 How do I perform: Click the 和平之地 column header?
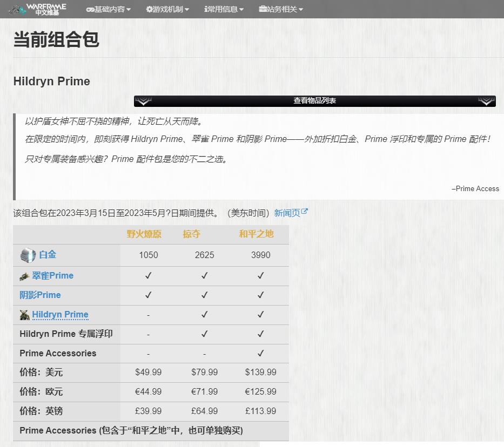tap(256, 234)
